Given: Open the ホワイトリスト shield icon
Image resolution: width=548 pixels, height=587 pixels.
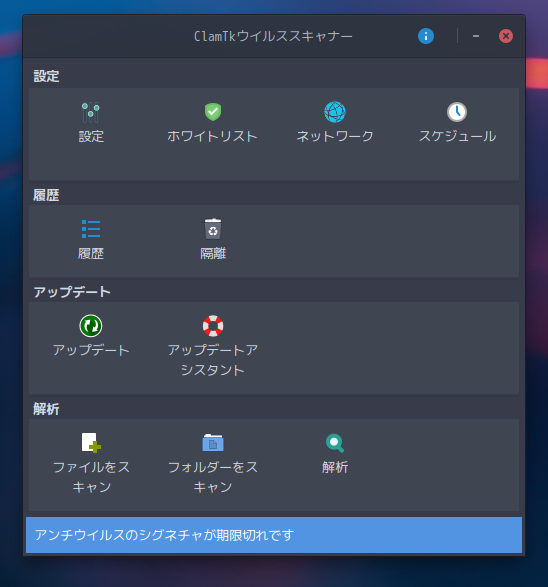Looking at the screenshot, I should pyautogui.click(x=213, y=112).
